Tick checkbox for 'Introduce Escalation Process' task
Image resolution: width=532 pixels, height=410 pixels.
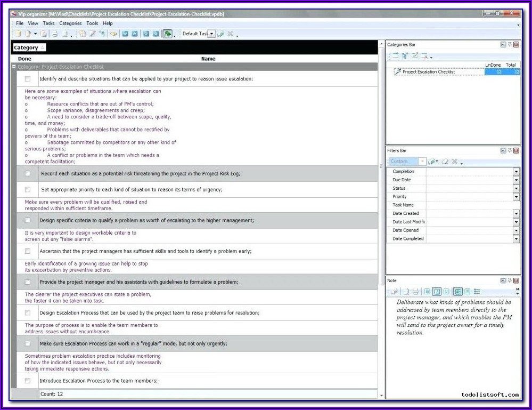pos(28,381)
